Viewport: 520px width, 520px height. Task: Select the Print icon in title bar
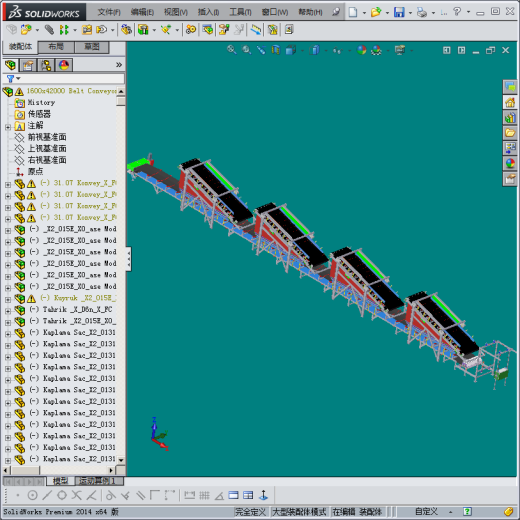(422, 12)
